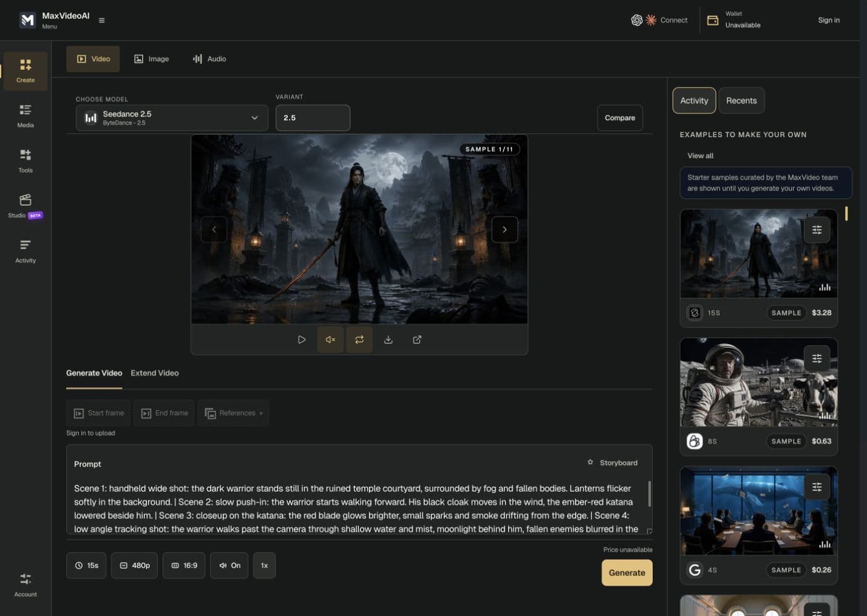Select the Generate Video tab

94,373
